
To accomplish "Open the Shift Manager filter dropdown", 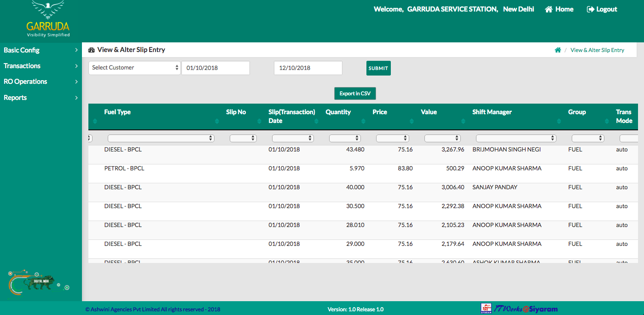I will pyautogui.click(x=516, y=138).
